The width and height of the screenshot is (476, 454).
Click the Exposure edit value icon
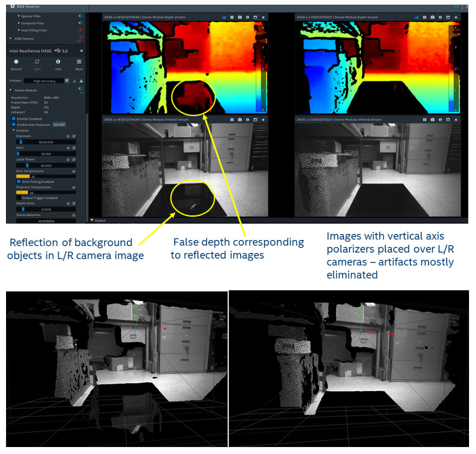(x=74, y=136)
